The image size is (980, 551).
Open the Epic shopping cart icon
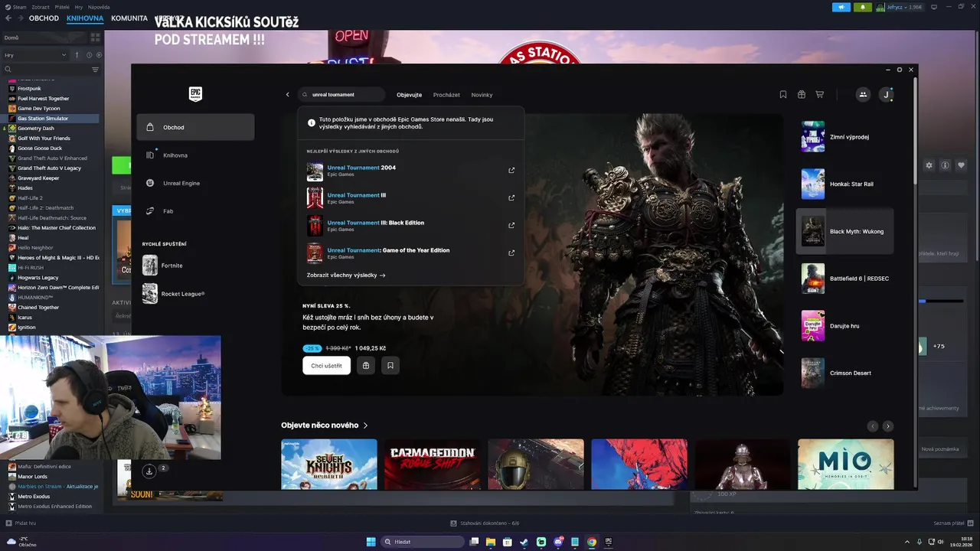tap(820, 95)
